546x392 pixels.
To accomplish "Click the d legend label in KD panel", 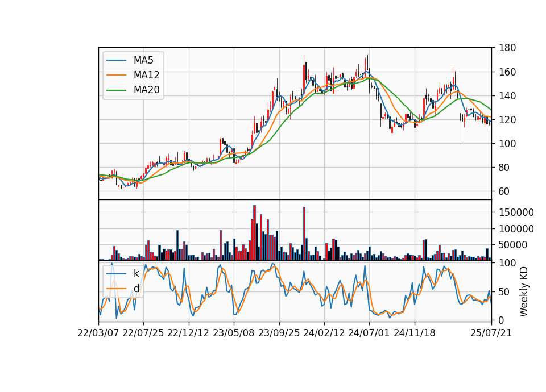I will point(136,289).
